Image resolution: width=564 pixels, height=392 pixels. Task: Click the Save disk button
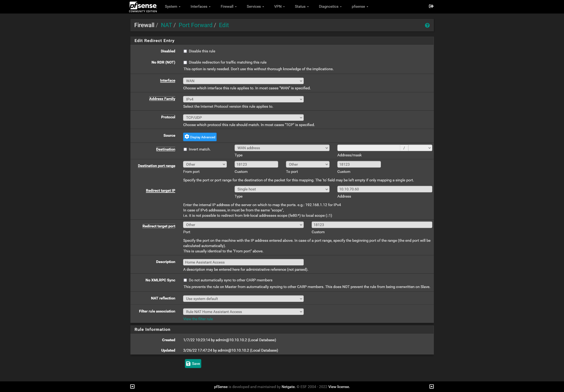point(193,364)
